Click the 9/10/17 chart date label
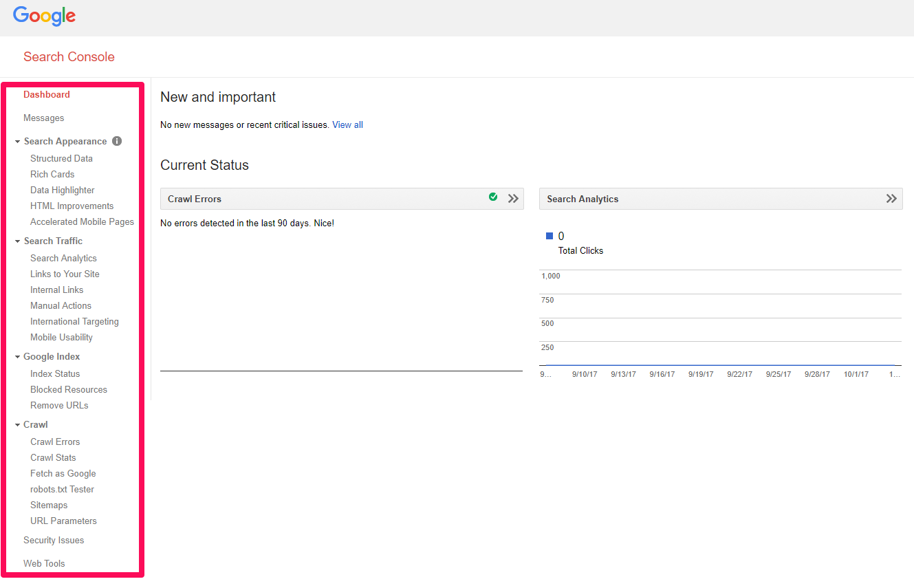 point(585,375)
